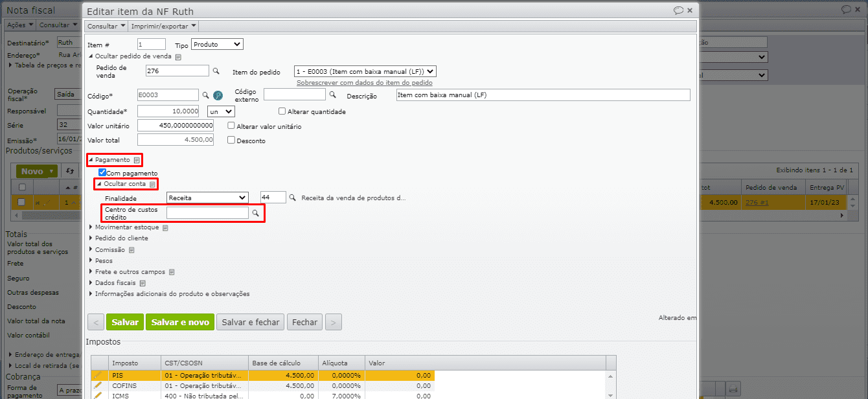Click refresh icon next to Novo in Nota fiscal
The image size is (868, 399).
point(70,171)
